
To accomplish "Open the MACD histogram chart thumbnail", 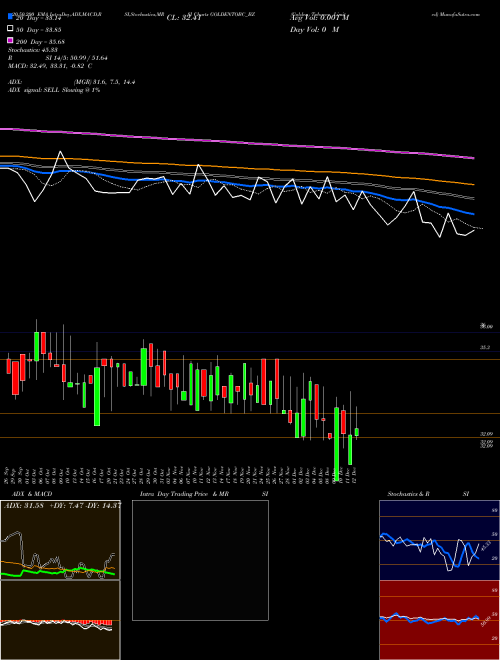I will click(60, 620).
